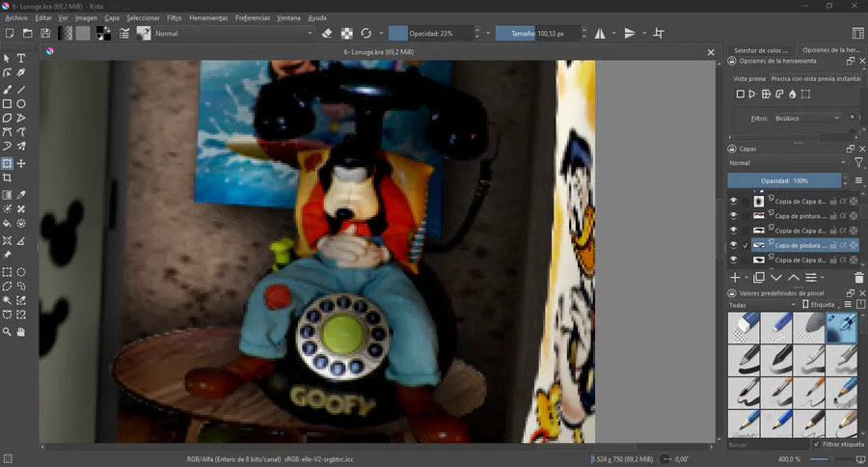The width and height of the screenshot is (868, 467).
Task: Open the Todas tag filter dropdown
Action: click(762, 305)
